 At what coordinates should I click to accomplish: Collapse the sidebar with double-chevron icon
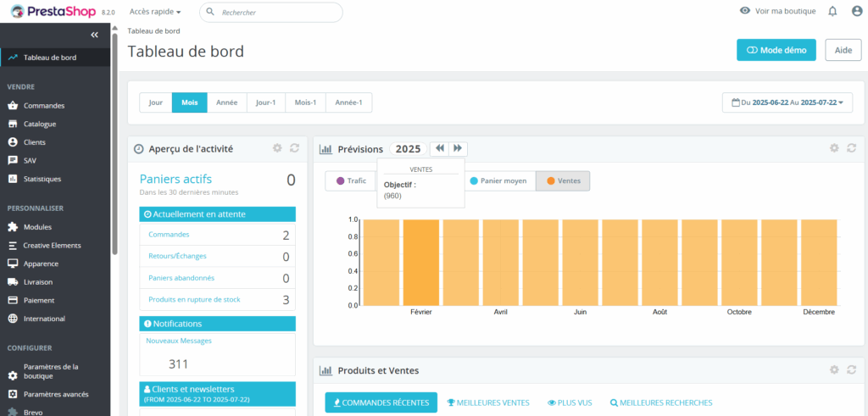(95, 35)
